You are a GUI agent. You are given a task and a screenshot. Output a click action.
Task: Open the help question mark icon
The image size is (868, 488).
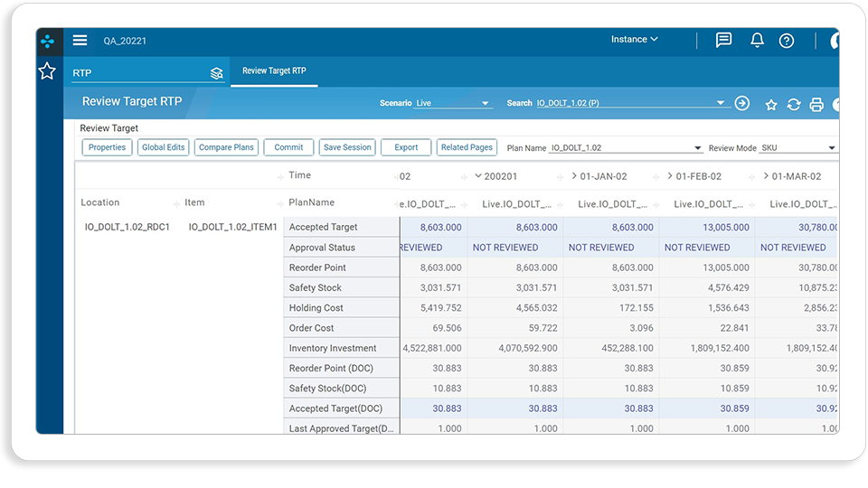click(x=786, y=41)
